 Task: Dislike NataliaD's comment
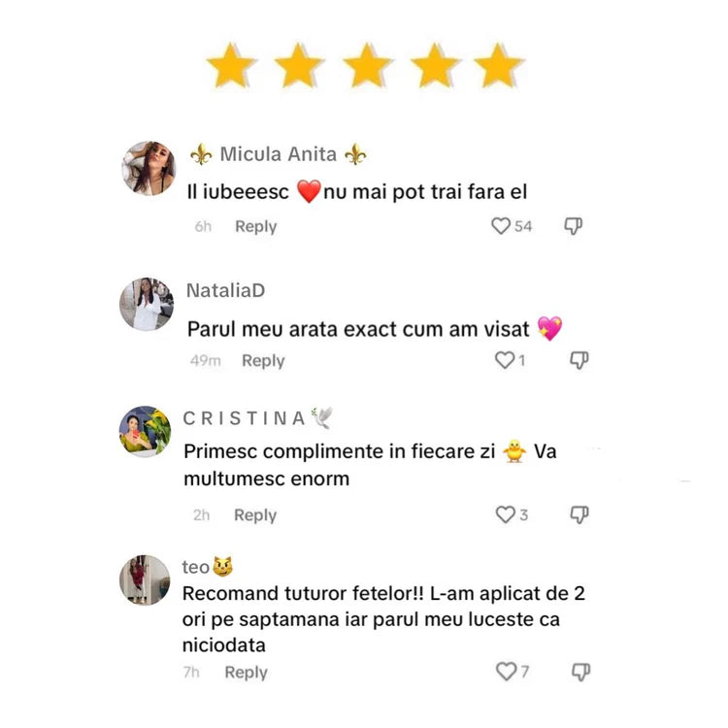pyautogui.click(x=579, y=360)
